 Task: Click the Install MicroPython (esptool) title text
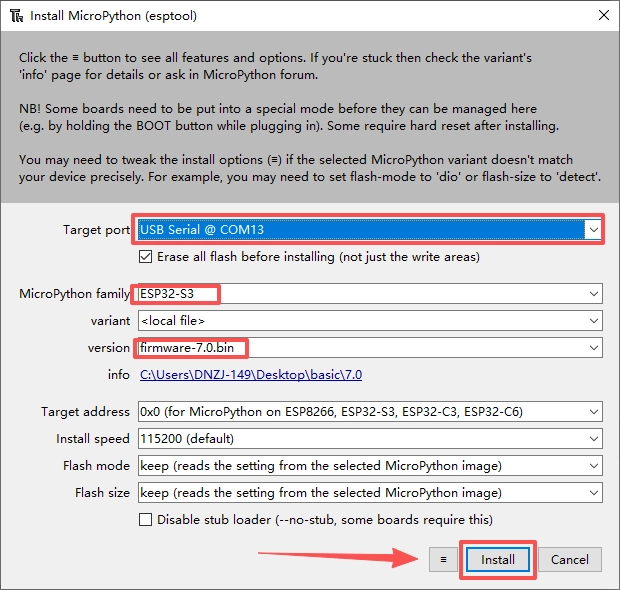pos(113,16)
